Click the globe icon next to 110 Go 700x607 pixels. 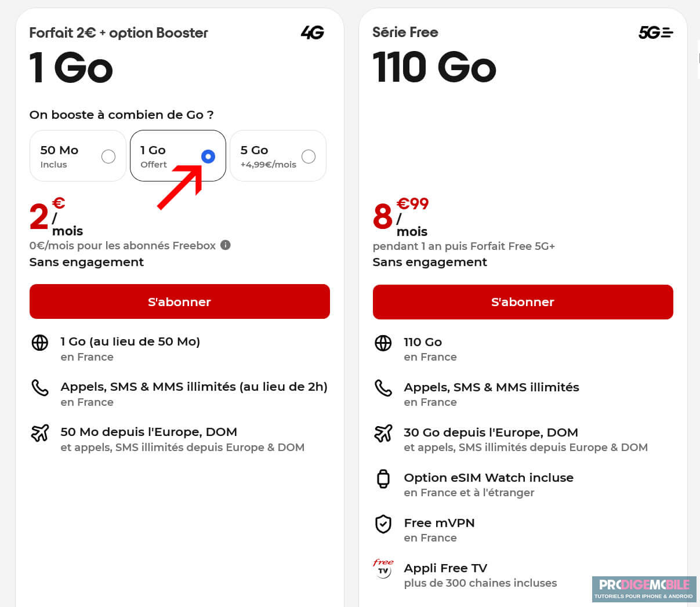[383, 343]
